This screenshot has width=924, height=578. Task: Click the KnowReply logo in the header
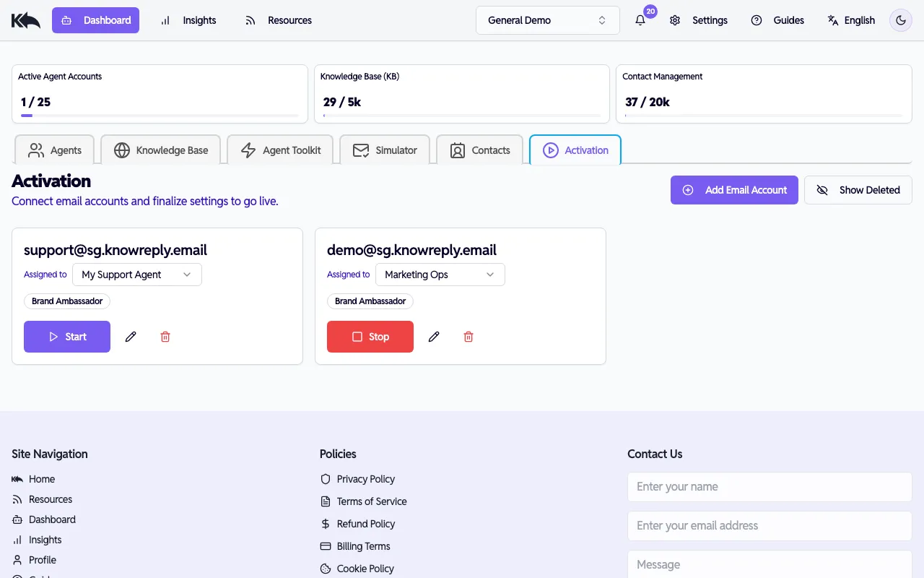[25, 20]
